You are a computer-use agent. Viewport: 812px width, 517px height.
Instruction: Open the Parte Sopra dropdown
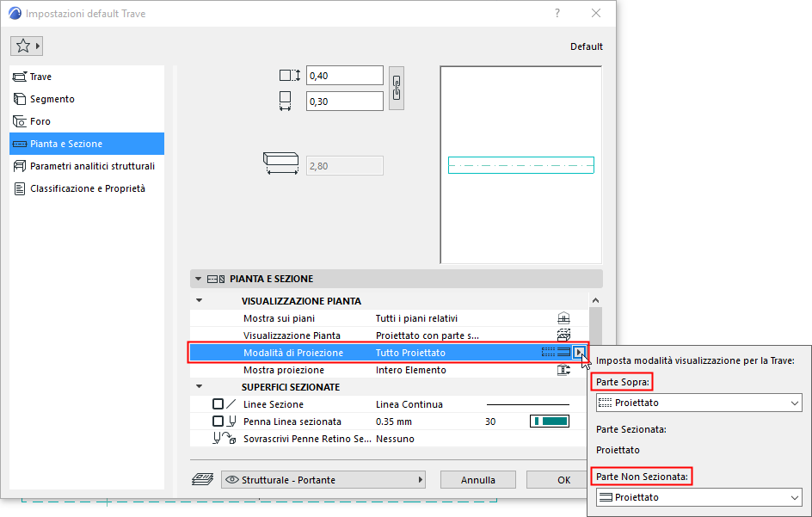699,403
